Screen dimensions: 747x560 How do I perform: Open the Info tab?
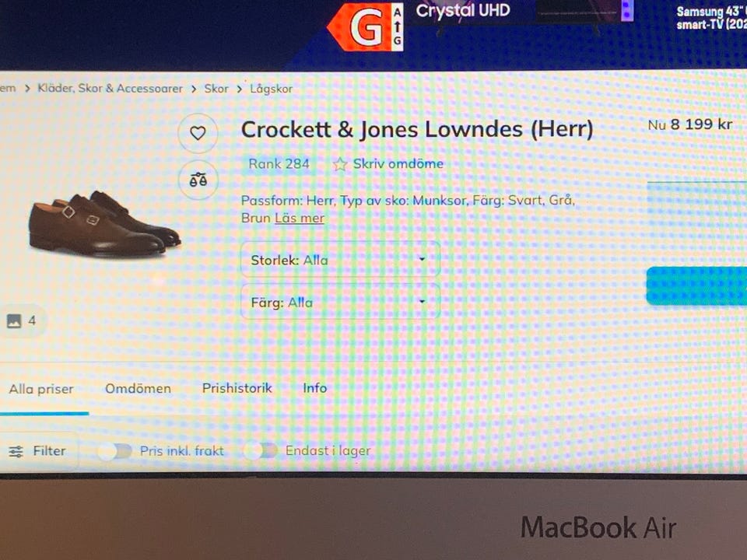(315, 388)
